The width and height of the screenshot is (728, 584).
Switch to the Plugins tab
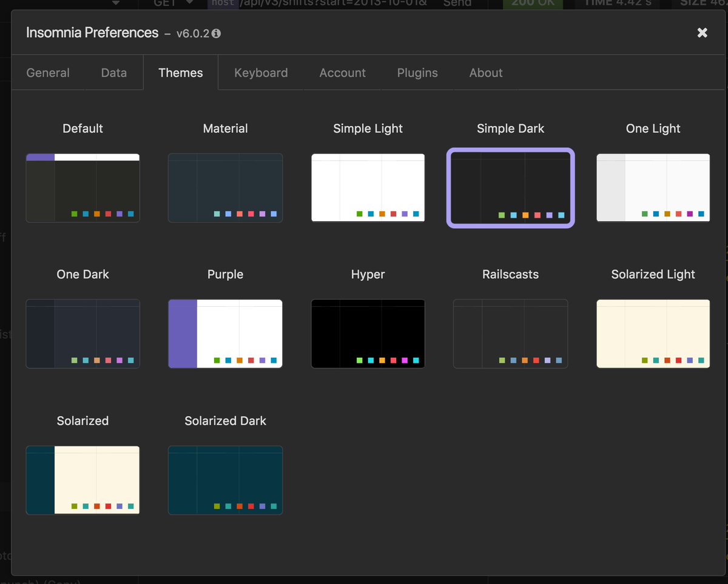pyautogui.click(x=417, y=73)
